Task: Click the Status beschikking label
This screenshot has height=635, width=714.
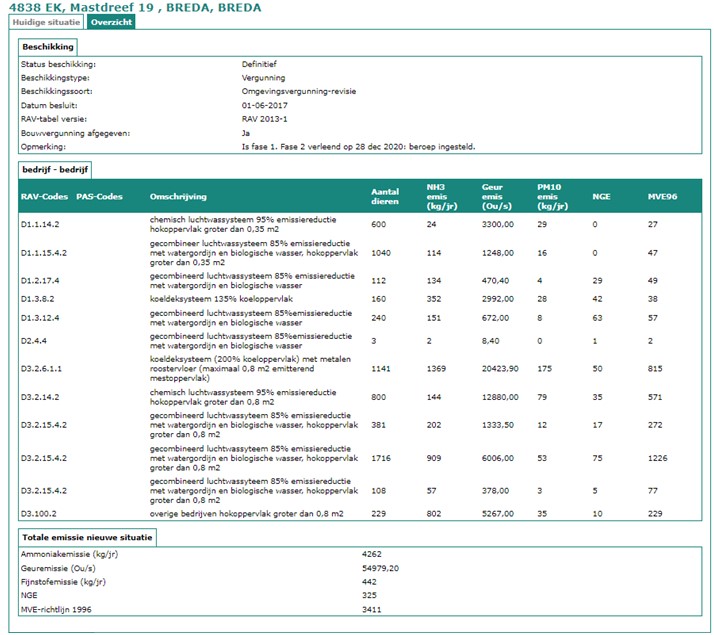Action: [x=58, y=64]
